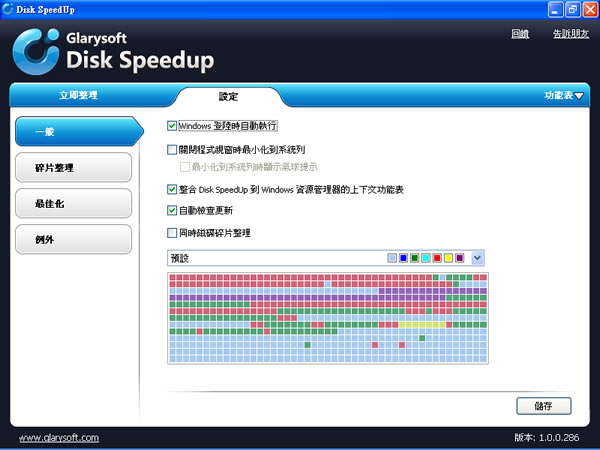
Task: Click the Disk SpeedUp title bar icon
Action: click(x=7, y=9)
